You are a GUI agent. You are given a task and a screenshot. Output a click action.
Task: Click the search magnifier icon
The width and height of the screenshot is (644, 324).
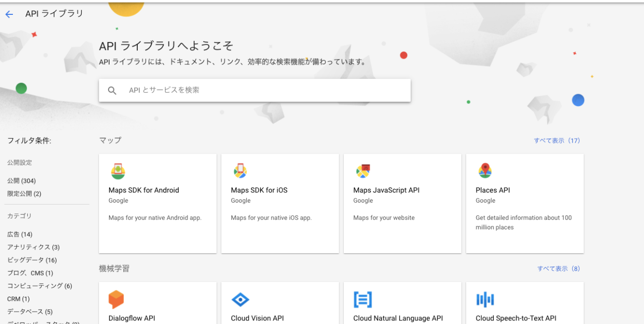(112, 91)
